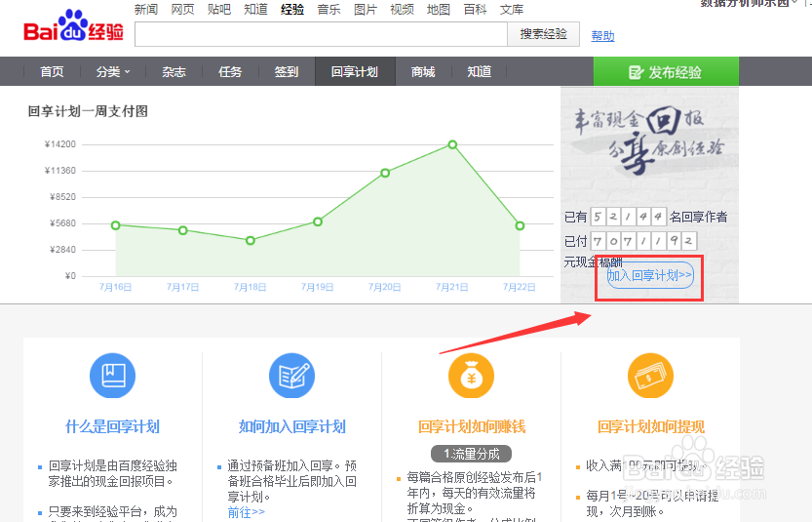This screenshot has width=812, height=522.
Task: Click the chart point for 7月20日
Action: point(385,173)
